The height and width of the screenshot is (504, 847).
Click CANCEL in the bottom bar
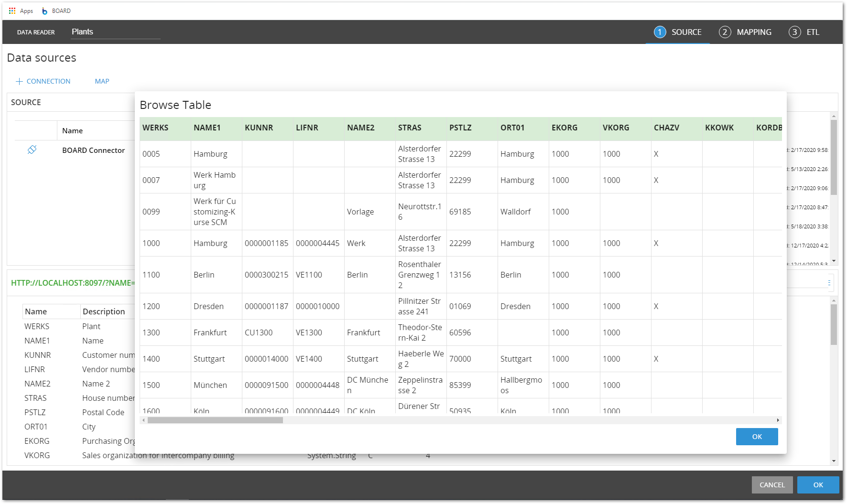pos(772,485)
